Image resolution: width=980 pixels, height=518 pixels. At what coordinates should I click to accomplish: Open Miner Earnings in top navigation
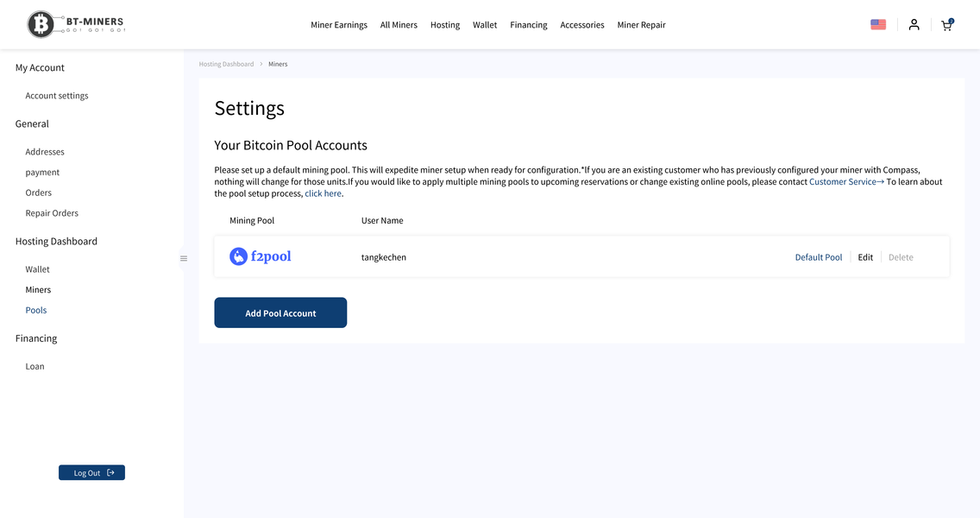click(339, 25)
